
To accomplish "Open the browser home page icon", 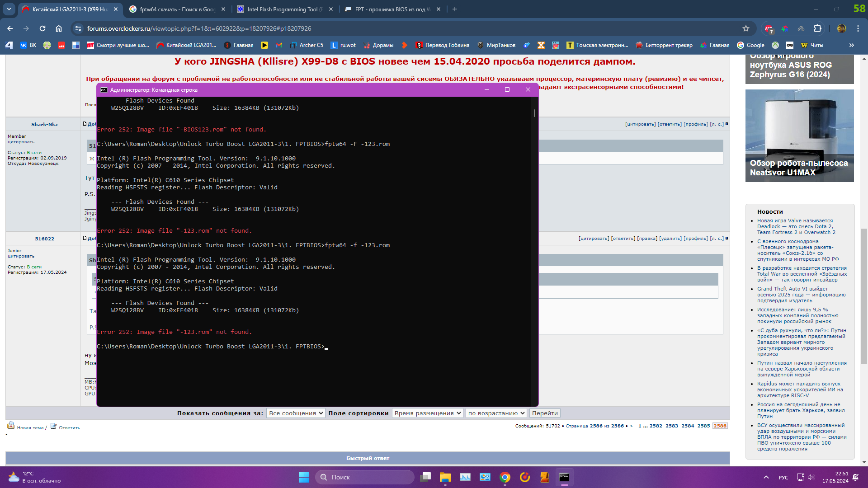I will coord(59,28).
